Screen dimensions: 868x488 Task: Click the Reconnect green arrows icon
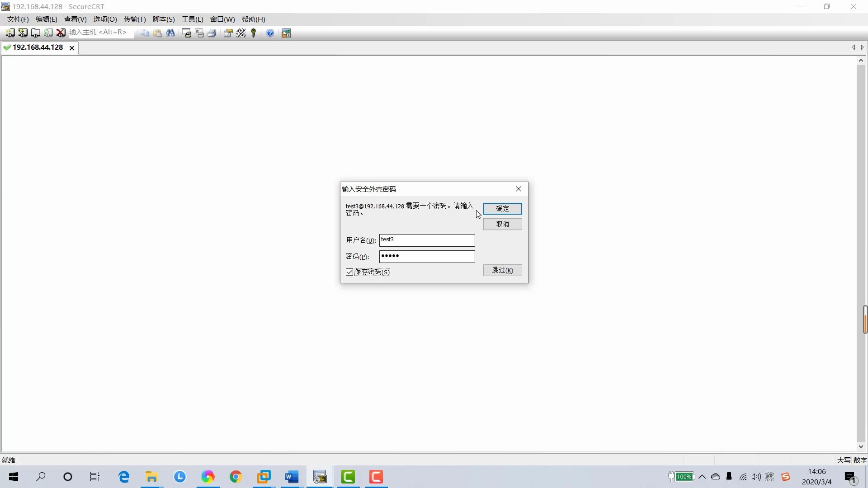pos(48,33)
